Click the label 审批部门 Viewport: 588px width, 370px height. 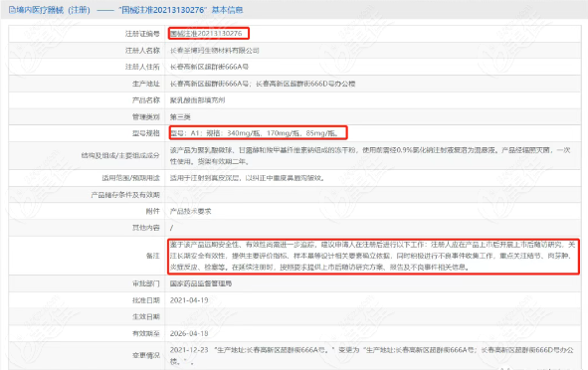[x=146, y=283]
